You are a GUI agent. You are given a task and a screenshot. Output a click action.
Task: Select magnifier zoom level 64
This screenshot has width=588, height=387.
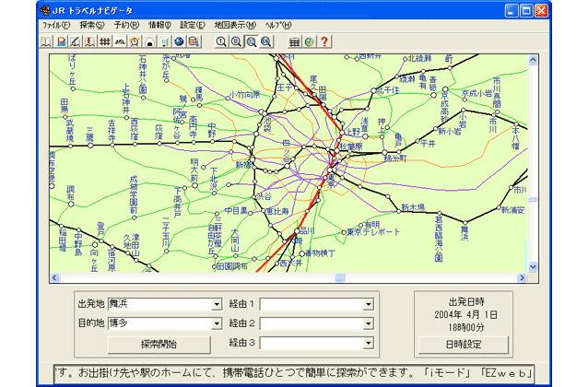[x=265, y=41]
